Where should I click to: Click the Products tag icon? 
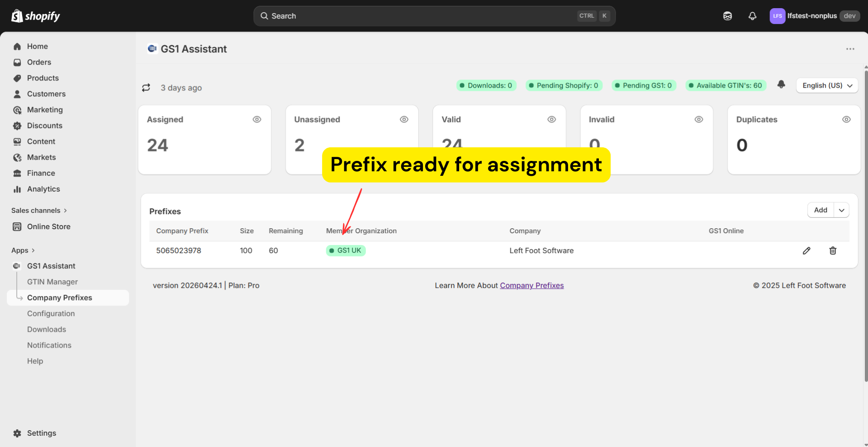coord(17,78)
